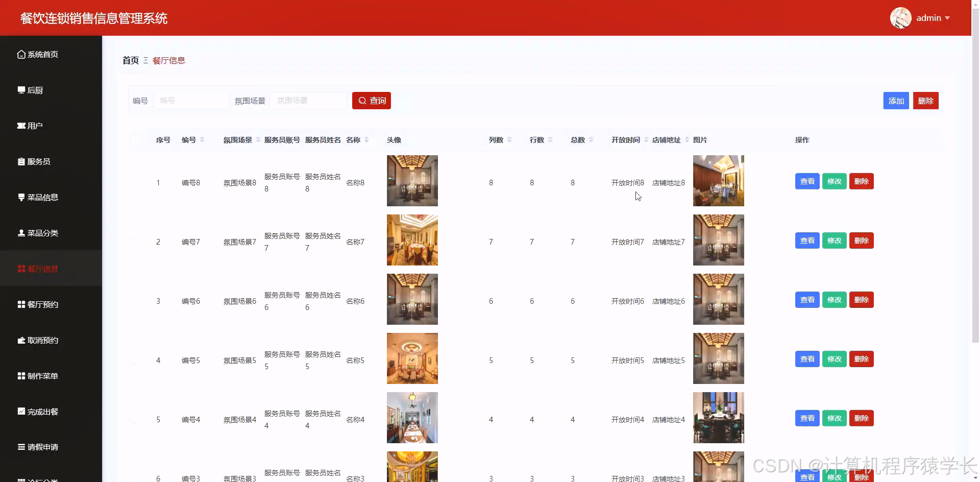The height and width of the screenshot is (482, 980).
Task: Open the 头像 thumbnail for row 编号5
Action: click(412, 358)
